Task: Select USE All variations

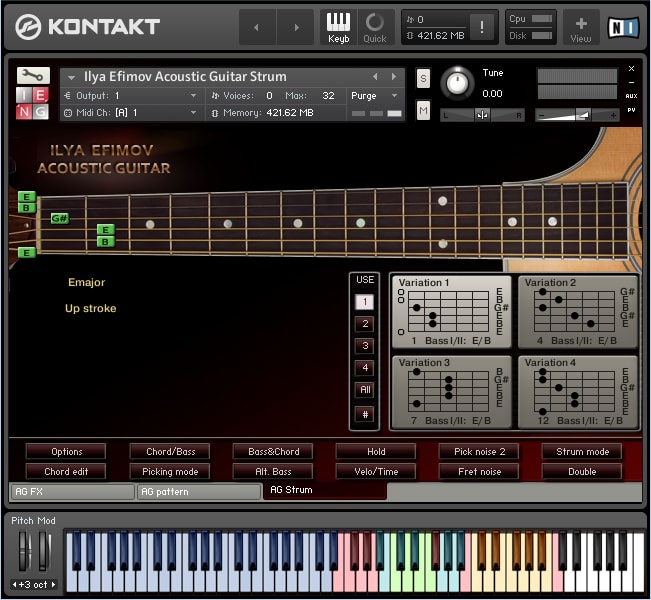Action: [365, 390]
